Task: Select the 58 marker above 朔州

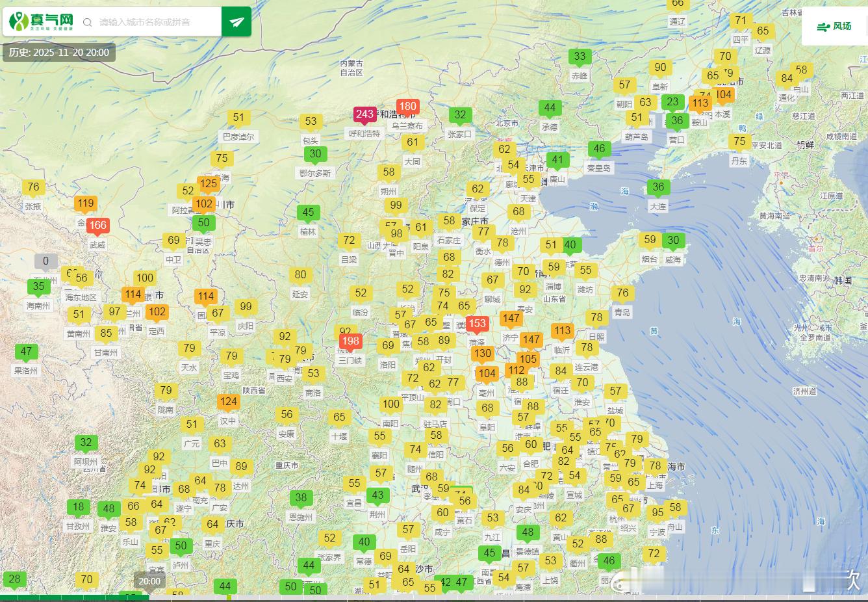Action: [389, 172]
